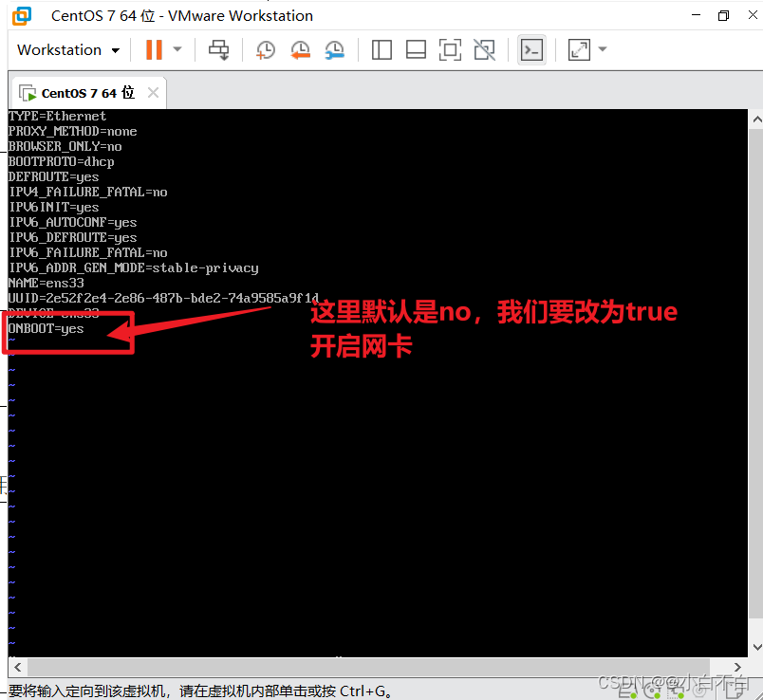
Task: Enter full screen mode
Action: coord(450,49)
